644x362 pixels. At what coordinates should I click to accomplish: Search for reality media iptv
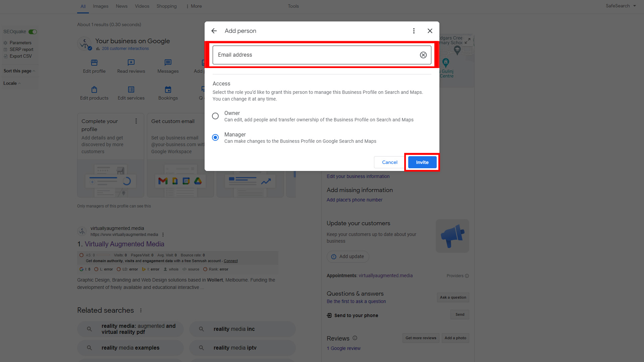[242, 348]
